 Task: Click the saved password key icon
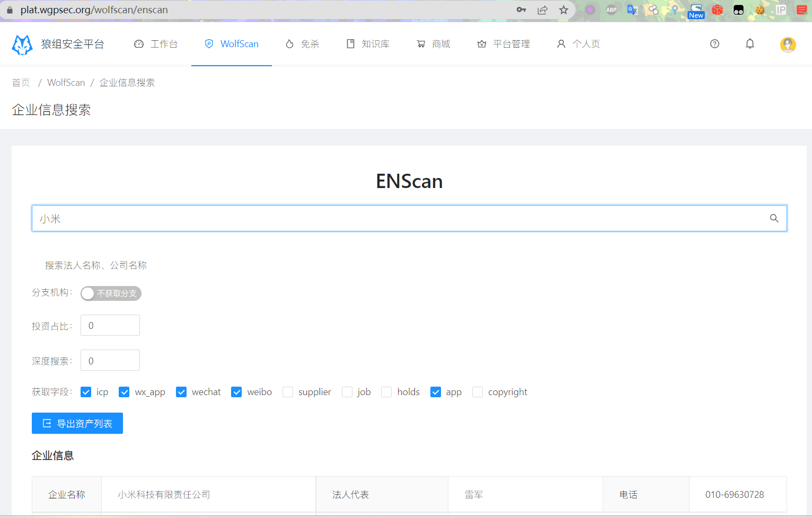(522, 10)
